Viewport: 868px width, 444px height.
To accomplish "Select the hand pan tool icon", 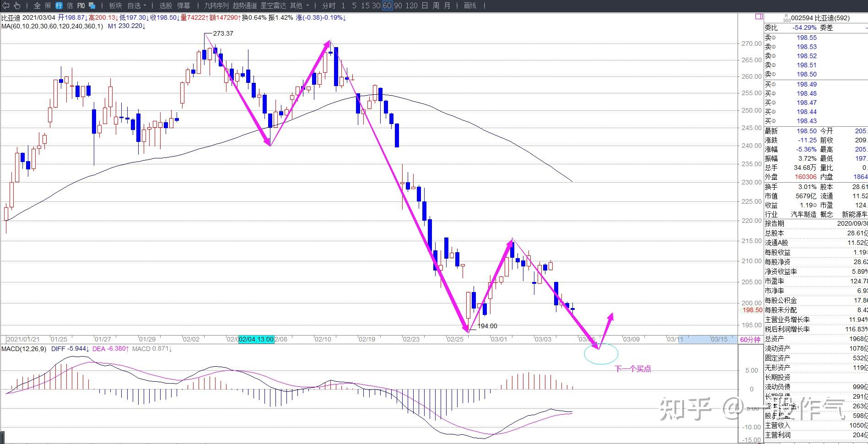I will (x=17, y=5).
